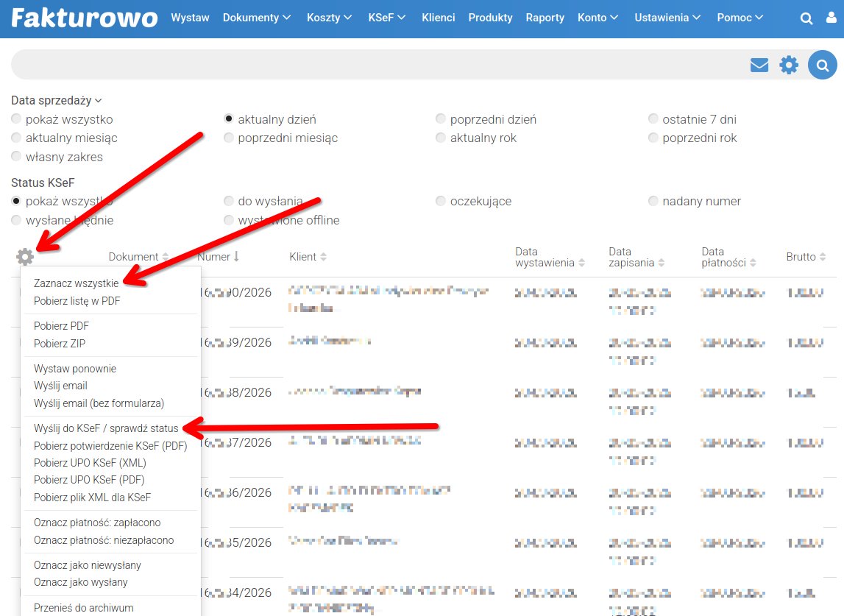Click the envelope email icon by search bar
Image resolution: width=844 pixels, height=616 pixels.
[x=759, y=66]
